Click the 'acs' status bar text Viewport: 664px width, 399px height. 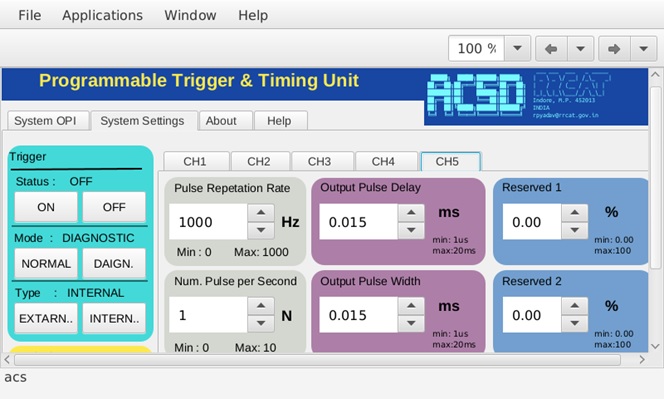16,377
